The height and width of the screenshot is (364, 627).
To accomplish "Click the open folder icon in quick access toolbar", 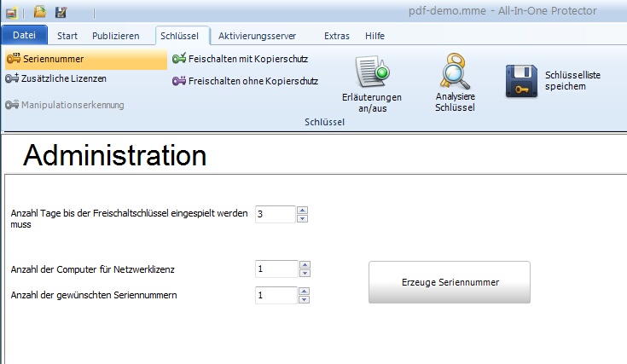I will [40, 12].
